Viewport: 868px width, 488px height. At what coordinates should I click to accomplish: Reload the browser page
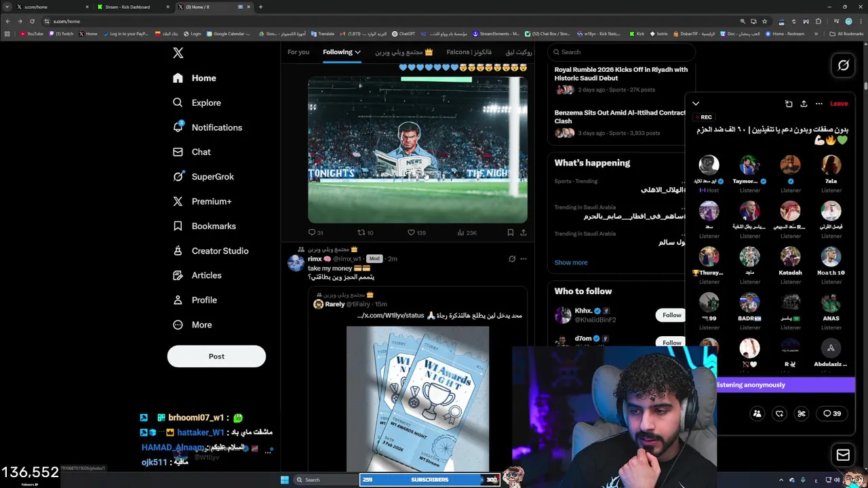[x=32, y=21]
